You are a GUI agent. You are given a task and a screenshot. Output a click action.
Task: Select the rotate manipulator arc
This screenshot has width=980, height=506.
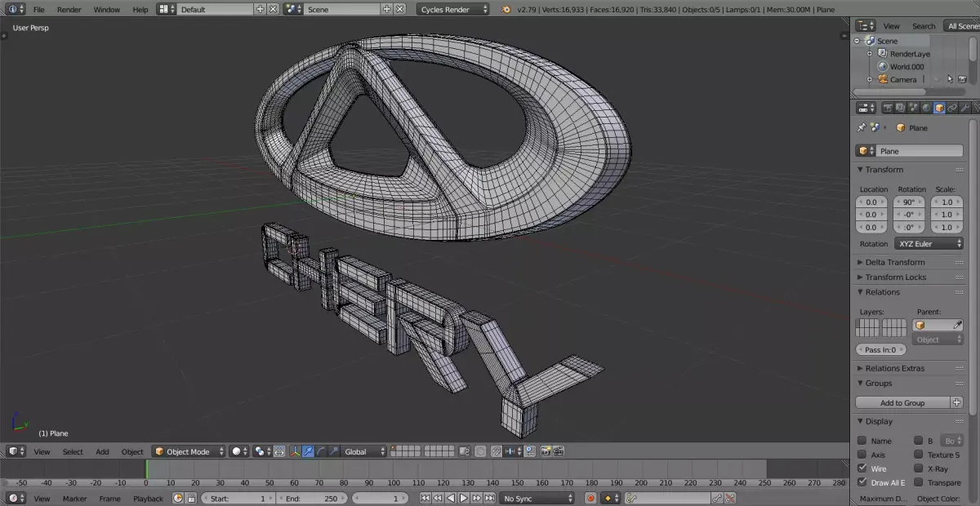[321, 451]
